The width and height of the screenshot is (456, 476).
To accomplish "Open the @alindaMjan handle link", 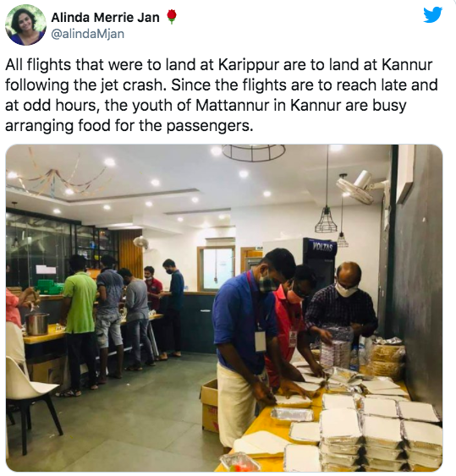I will point(88,34).
